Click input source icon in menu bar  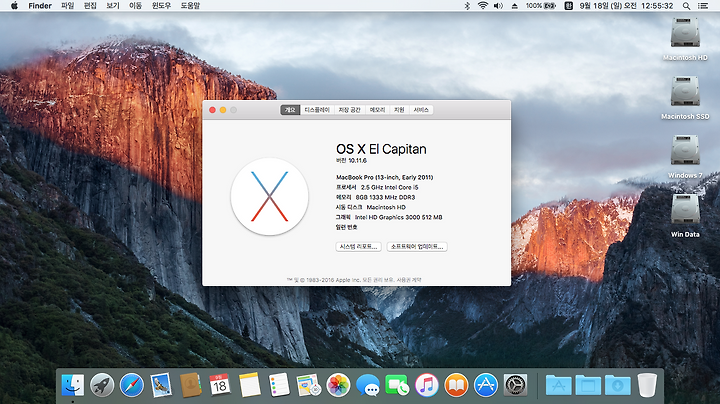[x=568, y=6]
